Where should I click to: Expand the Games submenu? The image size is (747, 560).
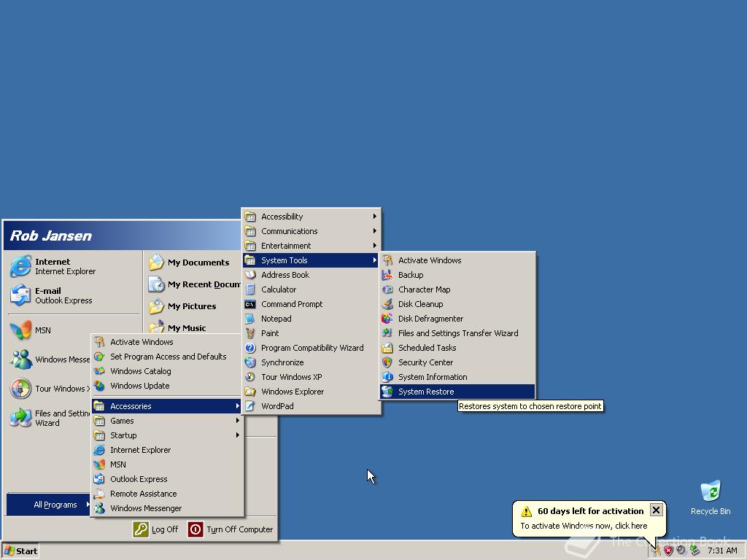coord(167,421)
